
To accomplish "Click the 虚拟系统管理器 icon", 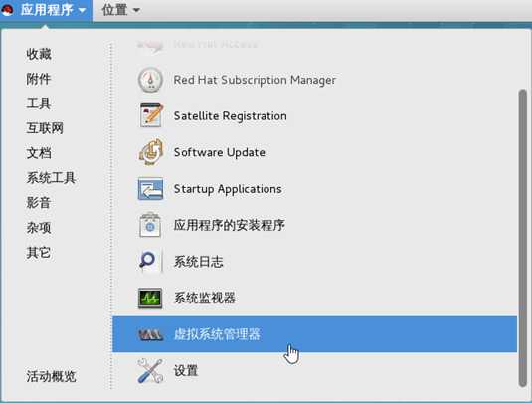I will pos(150,334).
